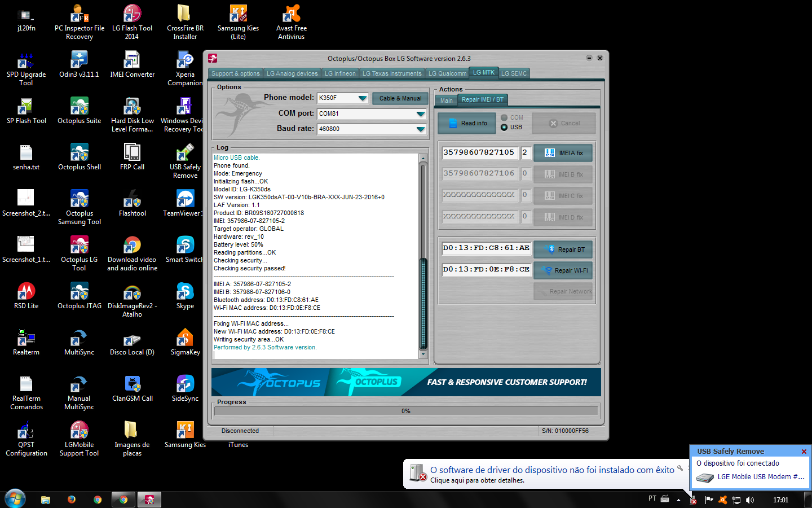Open the FRP Call desktop icon
This screenshot has width=812, height=508.
pos(132,157)
